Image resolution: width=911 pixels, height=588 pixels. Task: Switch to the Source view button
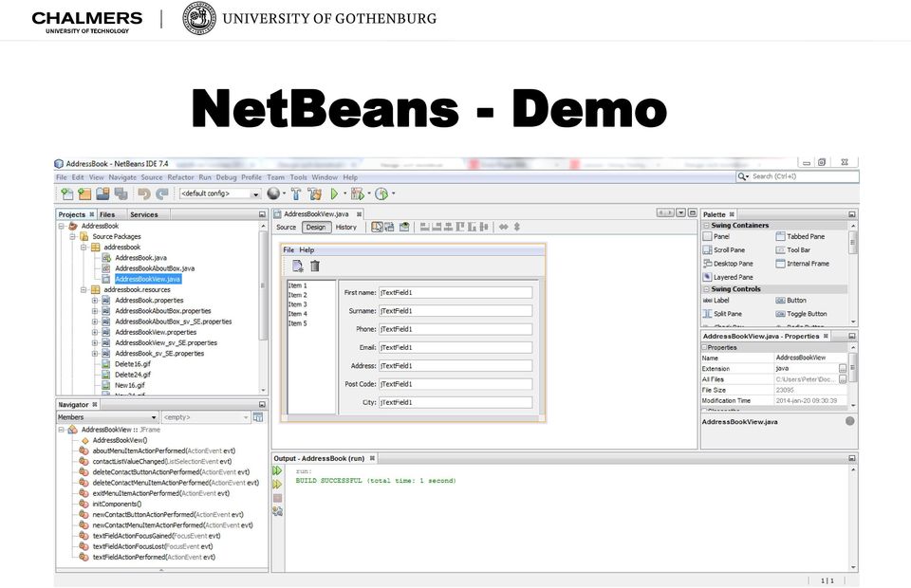[286, 227]
